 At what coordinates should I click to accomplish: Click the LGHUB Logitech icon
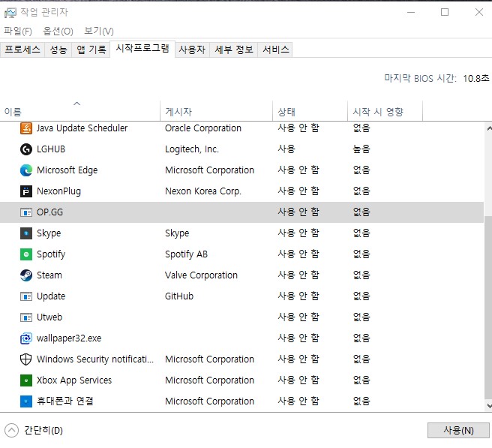pos(26,149)
